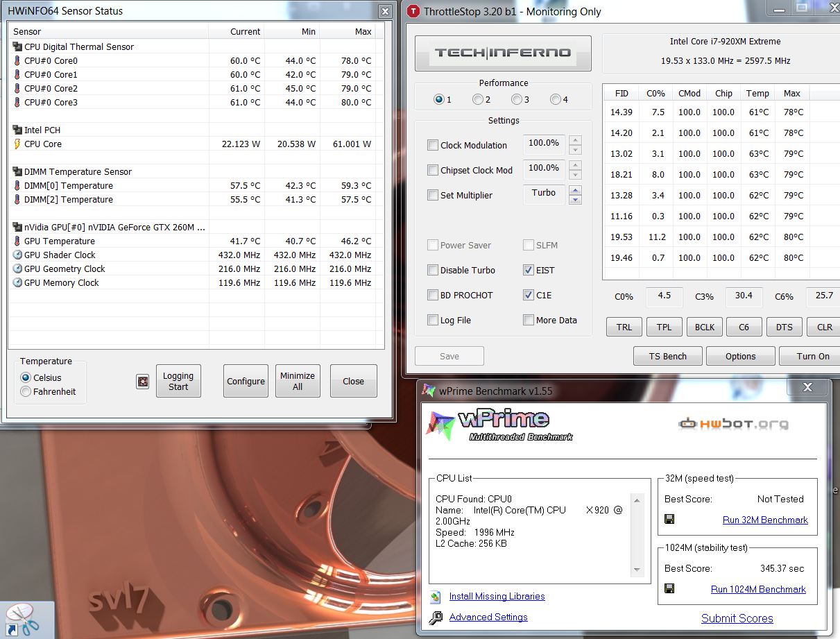Image resolution: width=840 pixels, height=639 pixels.
Task: Click the thermometer icon beside CPU#0 Core1
Action: coord(17,74)
